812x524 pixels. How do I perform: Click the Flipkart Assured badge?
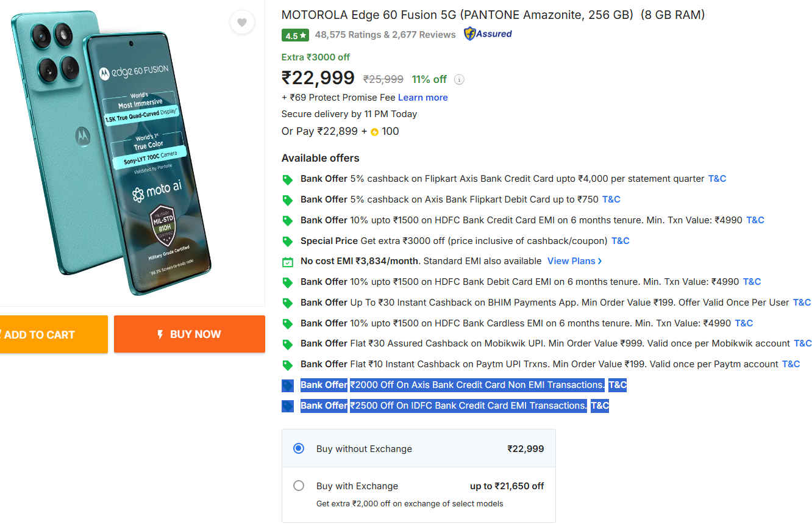pyautogui.click(x=488, y=34)
